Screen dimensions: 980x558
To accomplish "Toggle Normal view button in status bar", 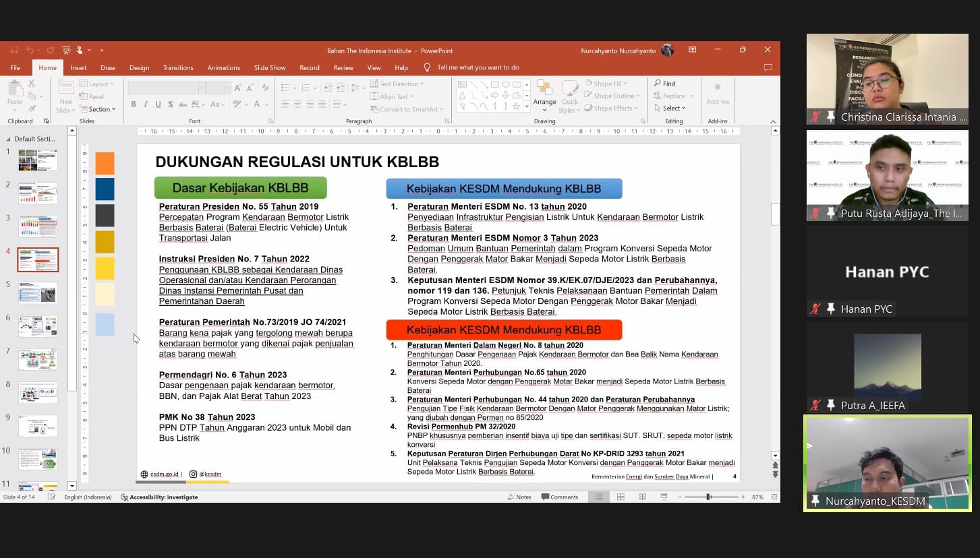I will click(x=598, y=497).
